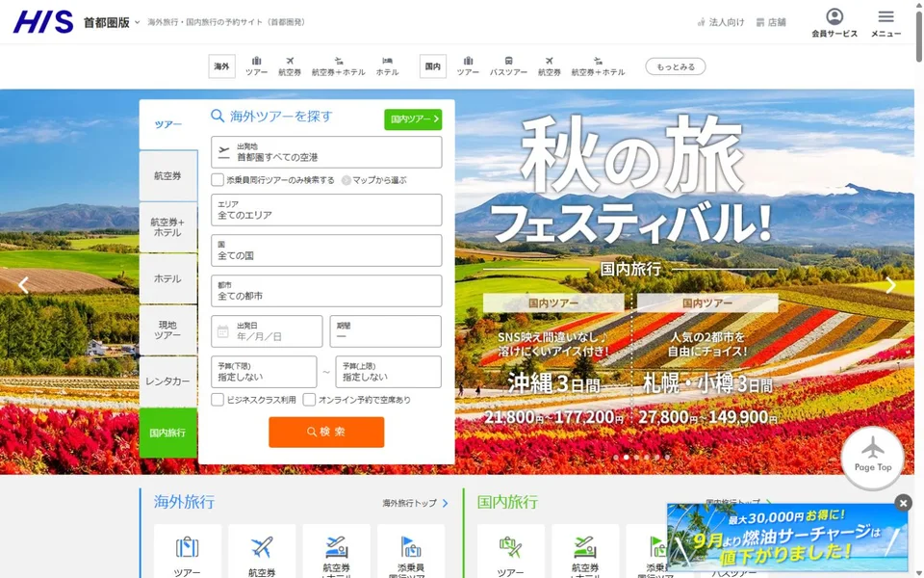This screenshot has height=578, width=924.
Task: Enable 添乗員同行ツアーのみ検索する checkbox
Action: [x=218, y=180]
